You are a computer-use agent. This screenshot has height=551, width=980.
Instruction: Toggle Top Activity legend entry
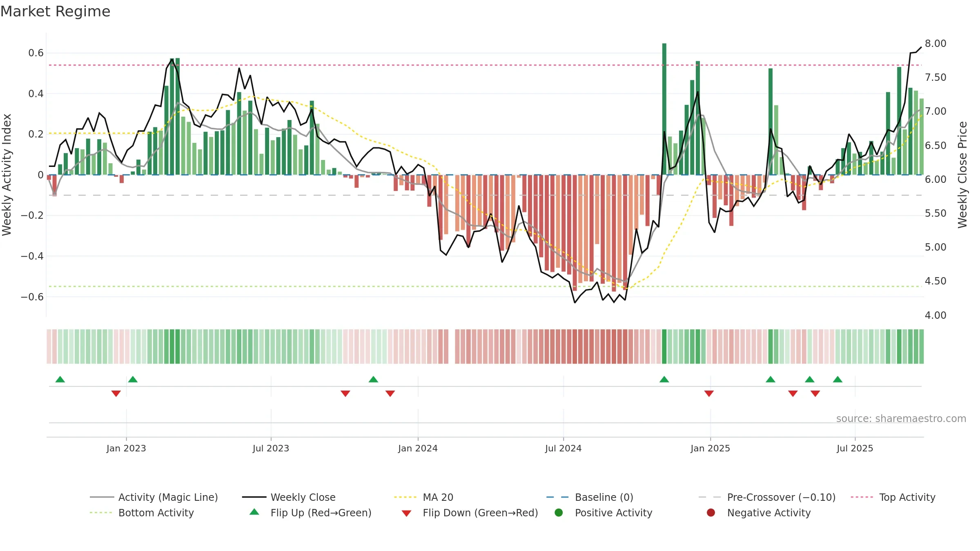click(893, 497)
